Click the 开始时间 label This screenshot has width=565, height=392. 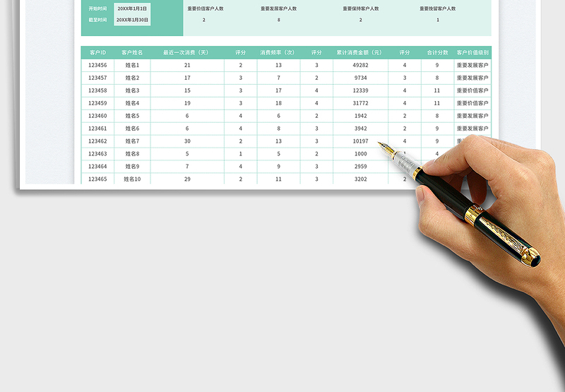coord(97,8)
